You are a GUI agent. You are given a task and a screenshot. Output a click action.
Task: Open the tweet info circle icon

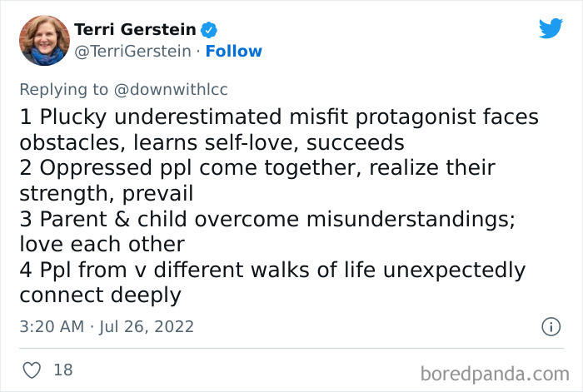[551, 326]
